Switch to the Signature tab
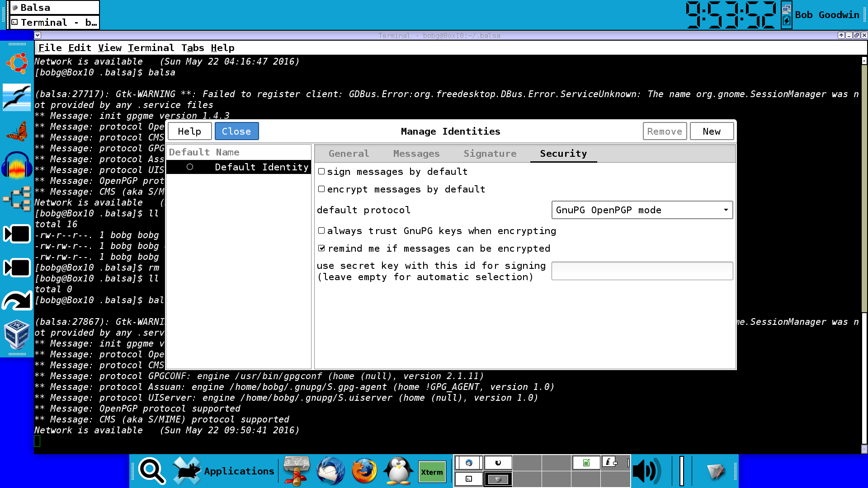 click(x=490, y=154)
